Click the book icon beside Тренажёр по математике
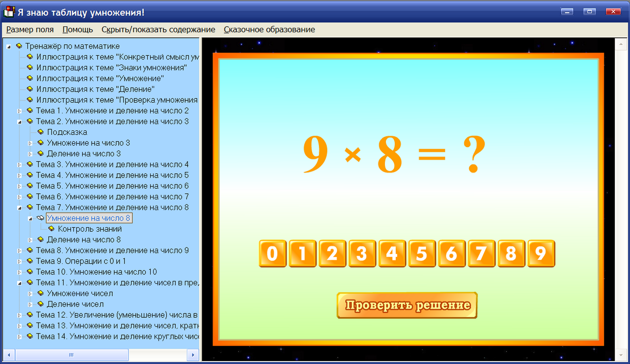 click(19, 46)
